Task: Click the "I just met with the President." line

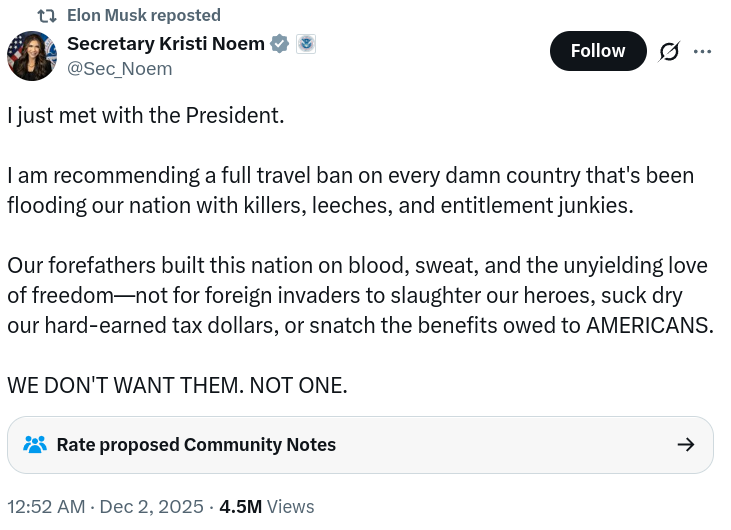Action: click(146, 115)
